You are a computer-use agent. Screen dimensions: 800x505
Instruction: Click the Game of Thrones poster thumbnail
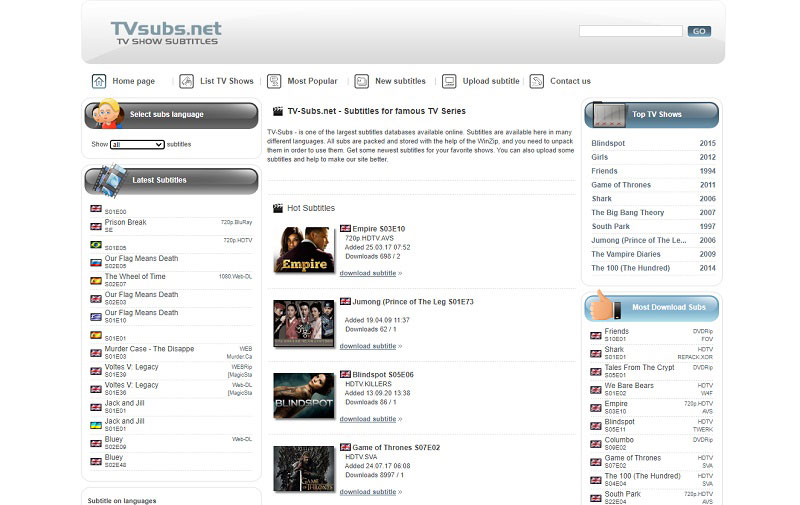[x=304, y=468]
